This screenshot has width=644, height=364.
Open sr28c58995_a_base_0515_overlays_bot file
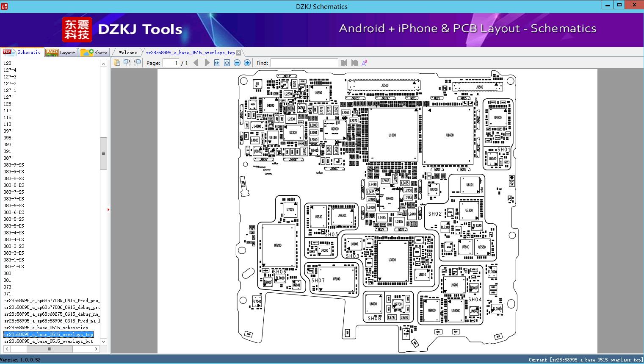pos(49,341)
